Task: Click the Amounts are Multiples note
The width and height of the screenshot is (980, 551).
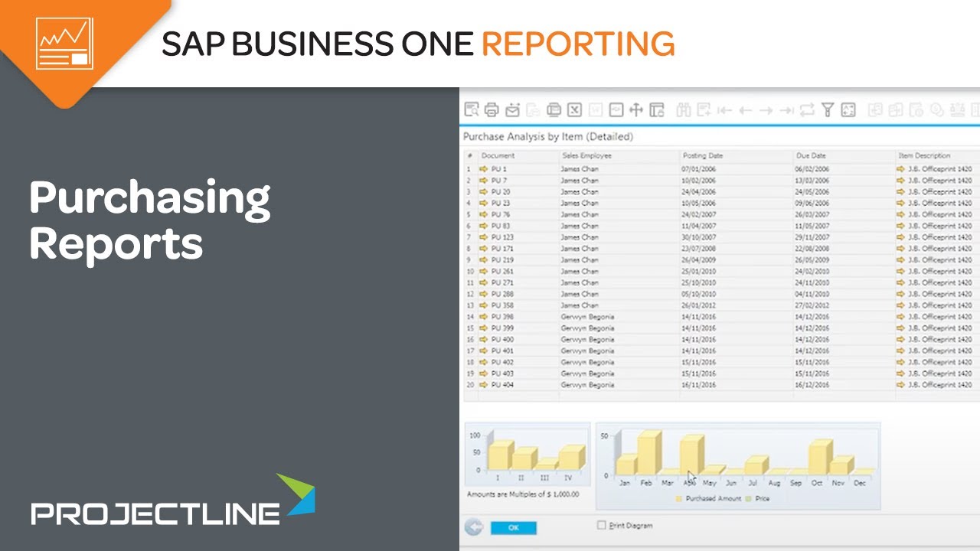Action: point(524,494)
